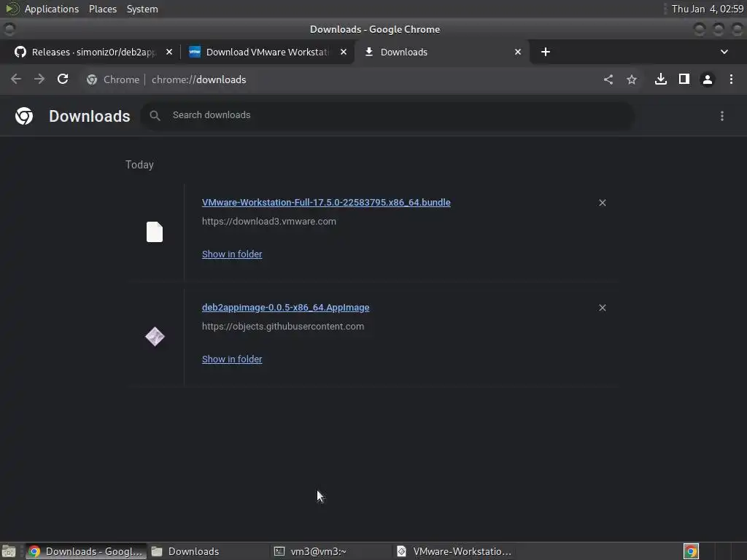
Task: Open deb2appimage-0.0.5-x86_64.AppImage file link
Action: (285, 307)
